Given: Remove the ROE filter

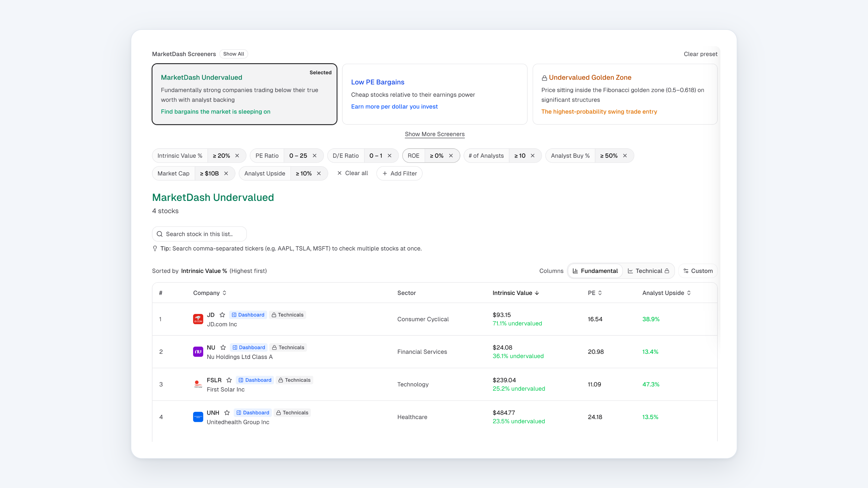Looking at the screenshot, I should (x=451, y=156).
